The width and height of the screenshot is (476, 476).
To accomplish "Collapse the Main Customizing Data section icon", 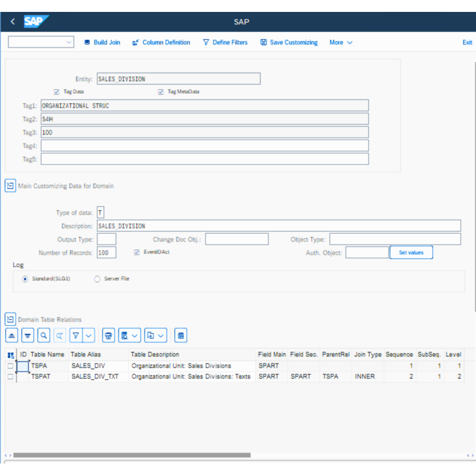I will click(10, 186).
